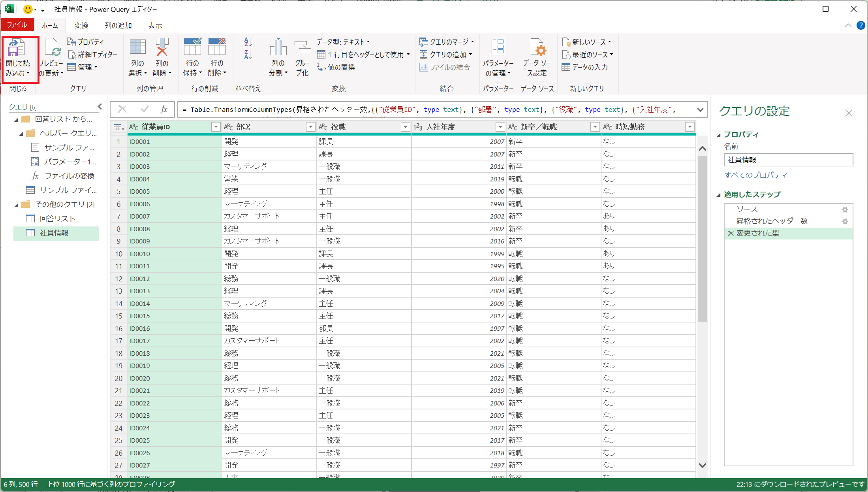
Task: Open データソース設定 icon
Action: [x=537, y=47]
